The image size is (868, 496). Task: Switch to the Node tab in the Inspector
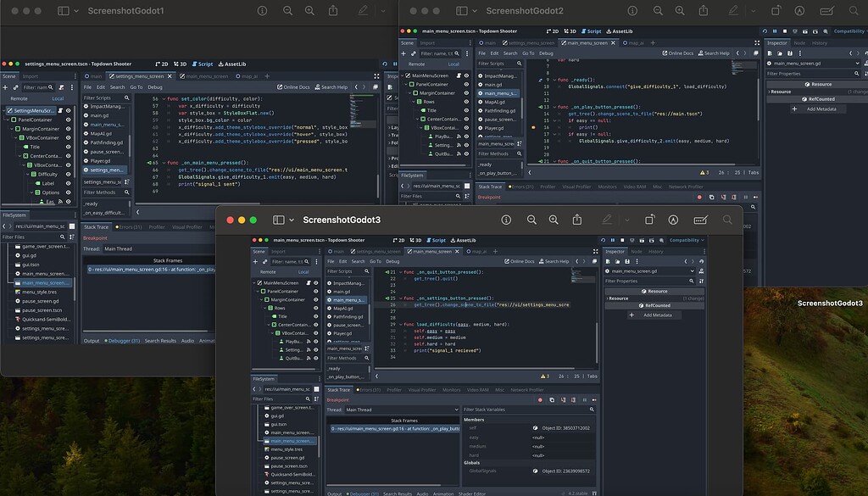point(637,252)
